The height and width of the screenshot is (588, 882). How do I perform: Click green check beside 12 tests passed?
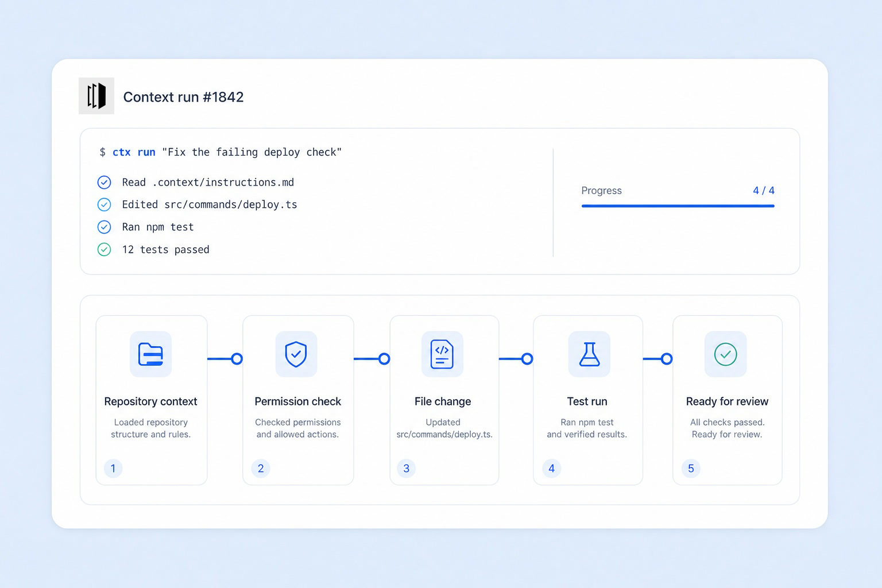tap(104, 249)
